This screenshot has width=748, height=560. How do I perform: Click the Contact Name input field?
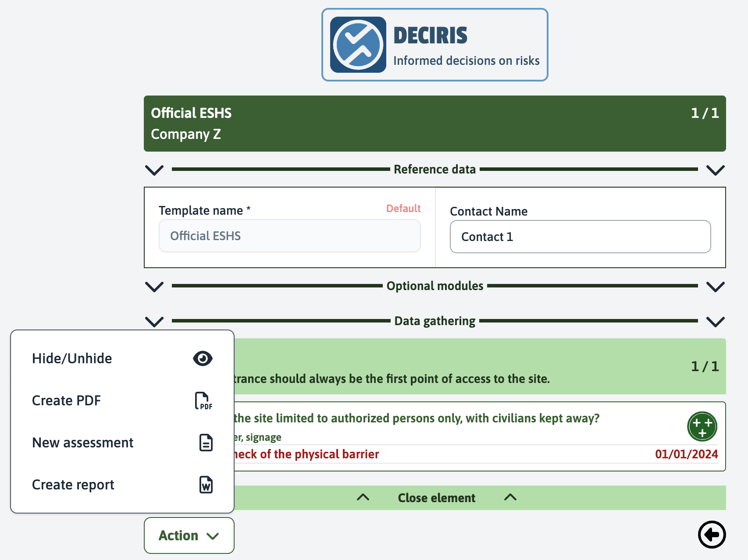(x=580, y=237)
